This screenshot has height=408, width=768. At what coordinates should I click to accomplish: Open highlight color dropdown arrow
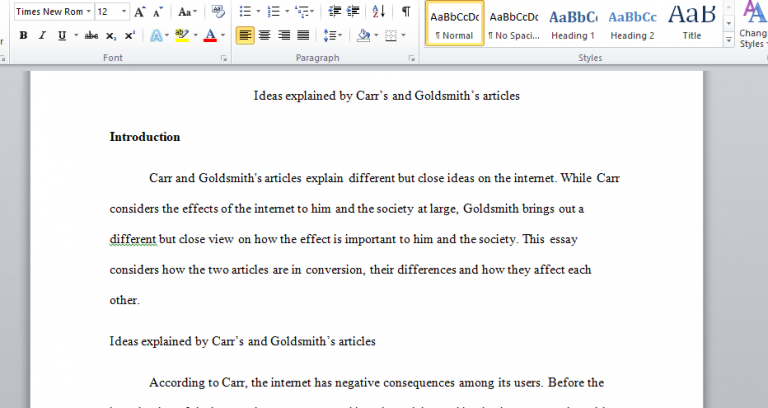point(195,36)
